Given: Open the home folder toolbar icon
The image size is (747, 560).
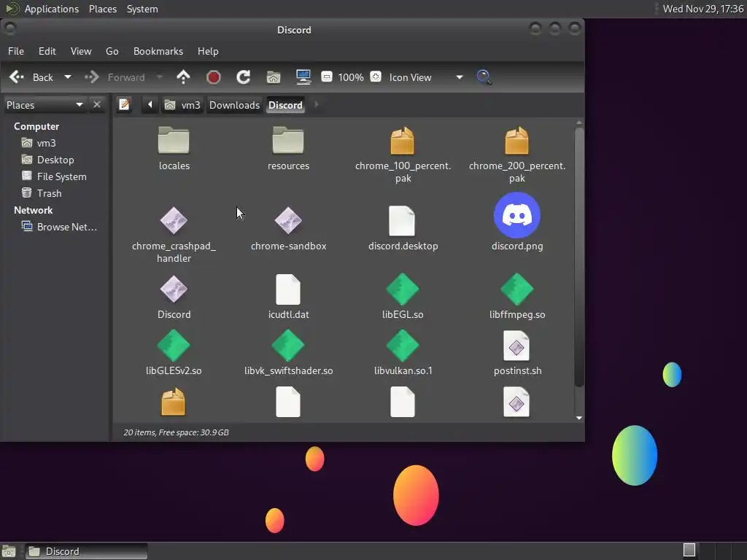Looking at the screenshot, I should pos(274,77).
